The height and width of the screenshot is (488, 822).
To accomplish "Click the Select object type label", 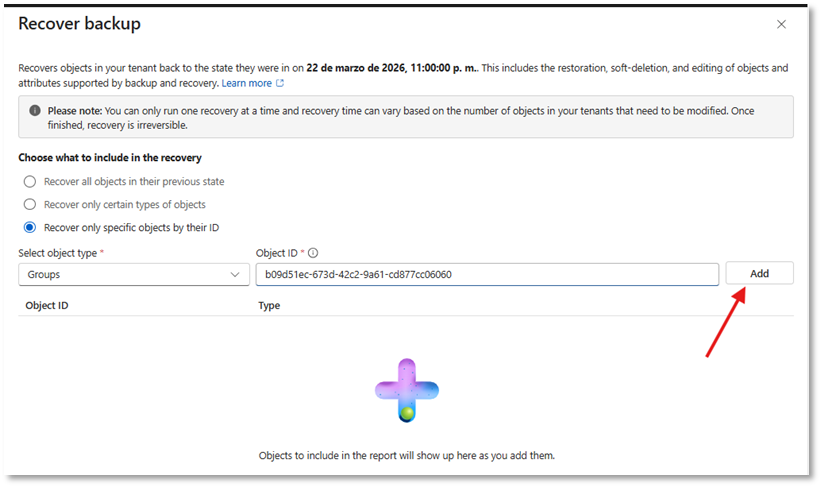I will tap(57, 254).
